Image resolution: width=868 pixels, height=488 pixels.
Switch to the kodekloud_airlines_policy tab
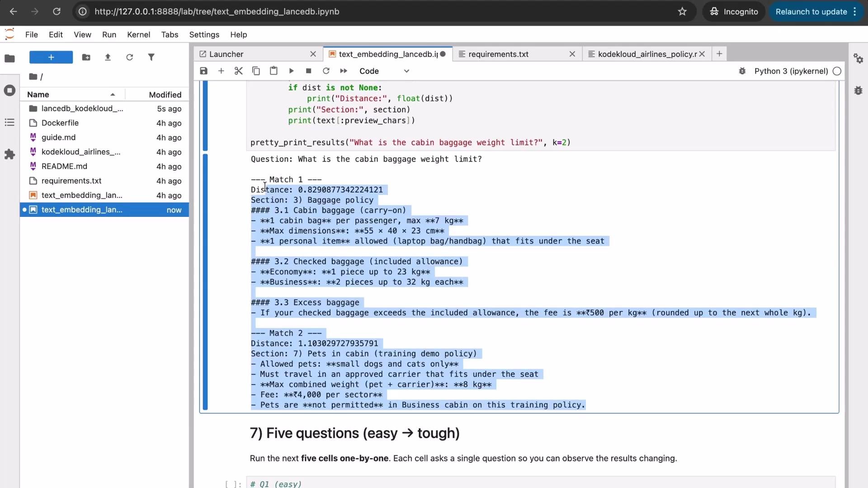(647, 54)
